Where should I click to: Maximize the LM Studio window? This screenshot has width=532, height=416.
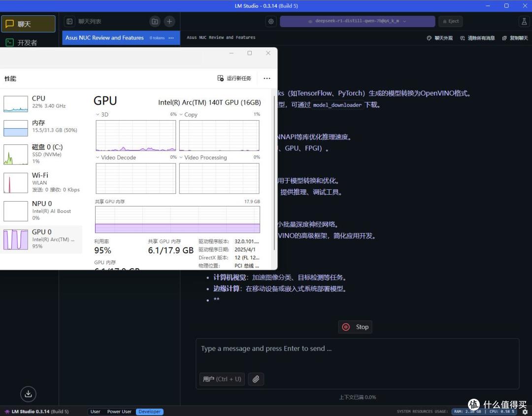coord(506,6)
